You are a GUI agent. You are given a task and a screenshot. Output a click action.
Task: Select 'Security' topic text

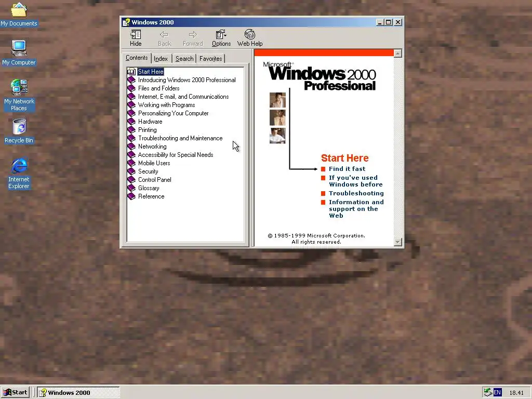[148, 171]
